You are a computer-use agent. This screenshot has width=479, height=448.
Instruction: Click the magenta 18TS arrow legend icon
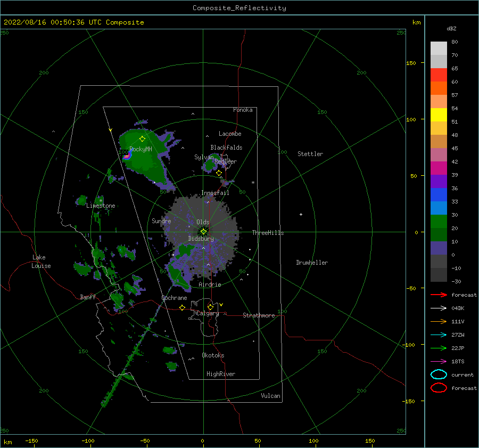pyautogui.click(x=439, y=362)
